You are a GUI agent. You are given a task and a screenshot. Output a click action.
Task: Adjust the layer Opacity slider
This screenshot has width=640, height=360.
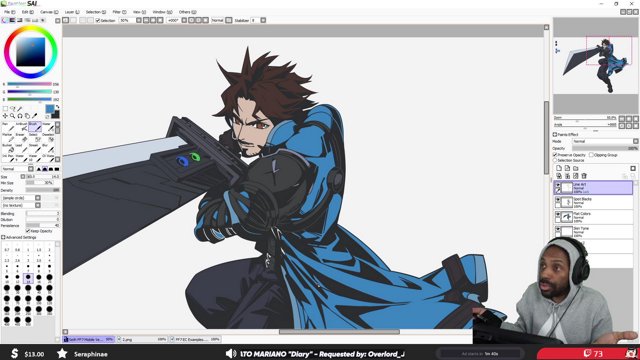(605, 148)
